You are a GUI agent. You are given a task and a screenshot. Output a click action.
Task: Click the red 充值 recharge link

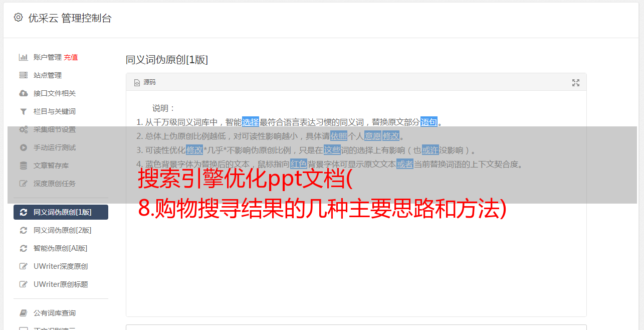point(71,57)
